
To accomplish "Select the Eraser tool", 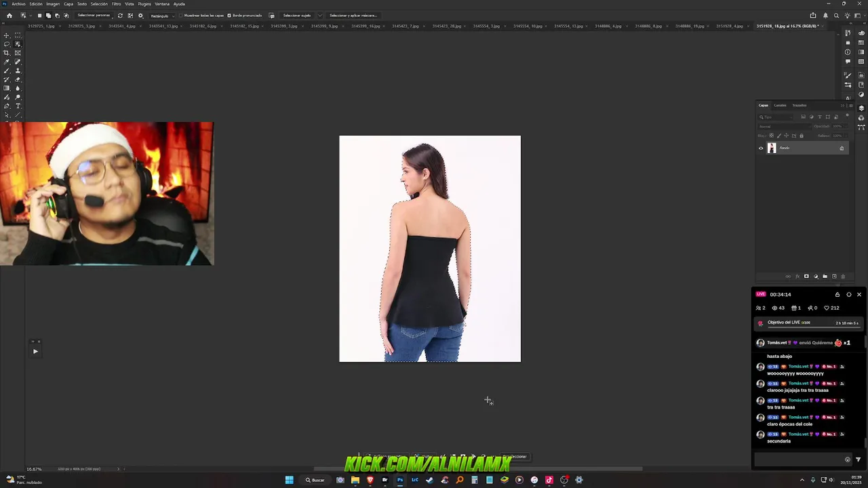I will (18, 79).
